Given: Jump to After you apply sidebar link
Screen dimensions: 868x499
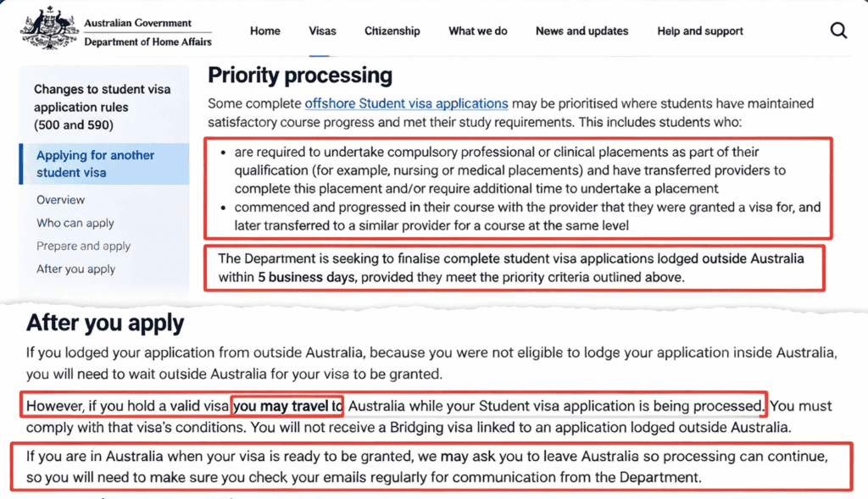Looking at the screenshot, I should click(x=75, y=269).
